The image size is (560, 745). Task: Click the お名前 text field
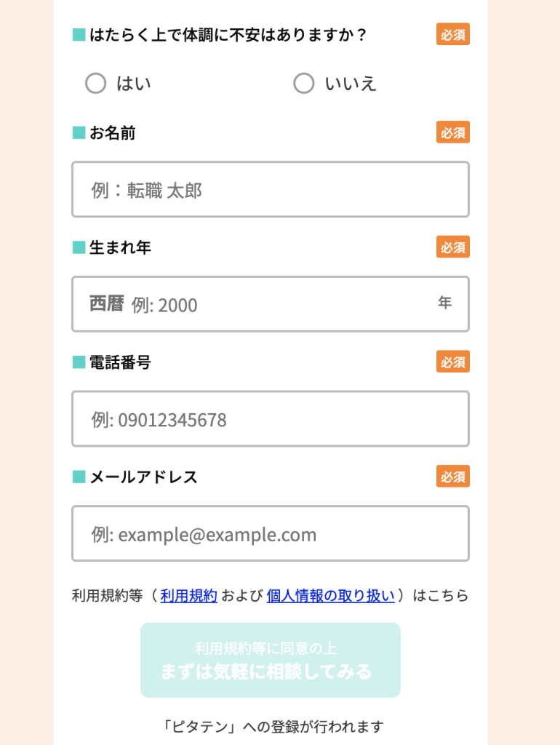pos(270,190)
